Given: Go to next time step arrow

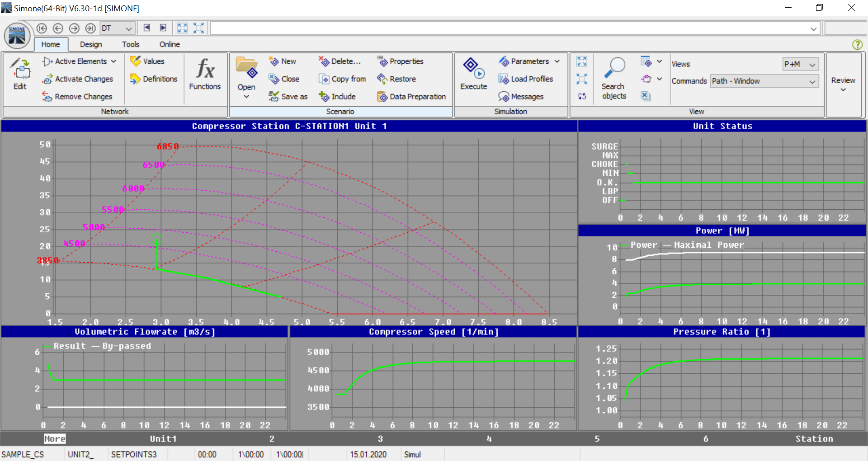Looking at the screenshot, I should 74,28.
